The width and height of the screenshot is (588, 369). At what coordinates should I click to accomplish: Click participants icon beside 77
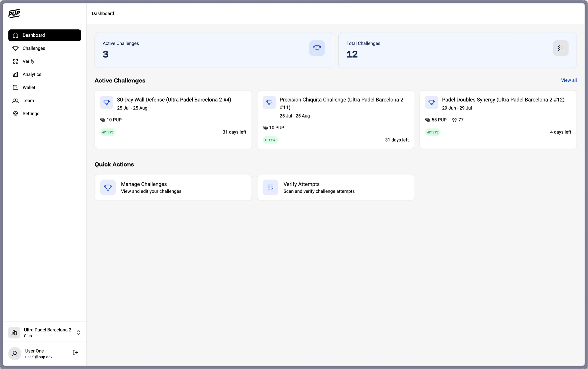point(454,120)
